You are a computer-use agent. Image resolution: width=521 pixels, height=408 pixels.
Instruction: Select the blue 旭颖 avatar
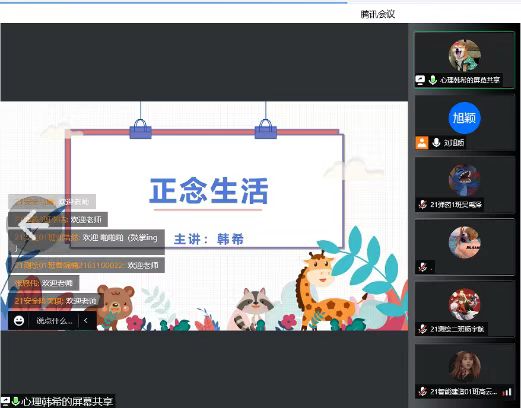tap(464, 118)
